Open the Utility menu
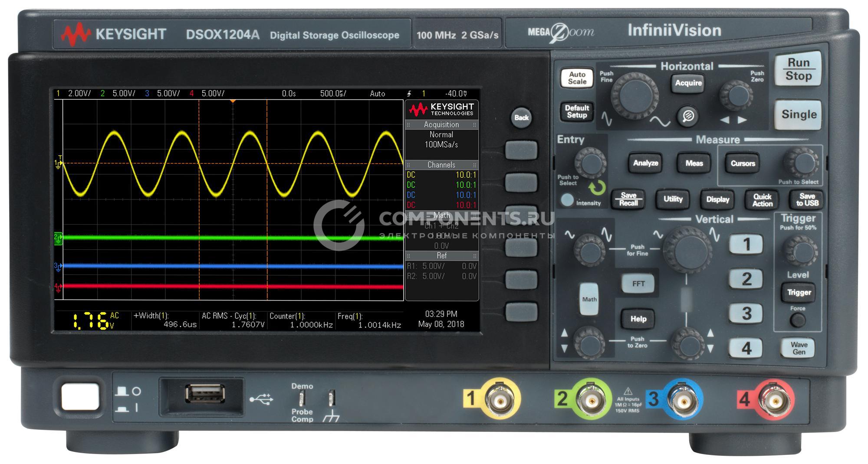This screenshot has width=868, height=464. click(x=673, y=199)
